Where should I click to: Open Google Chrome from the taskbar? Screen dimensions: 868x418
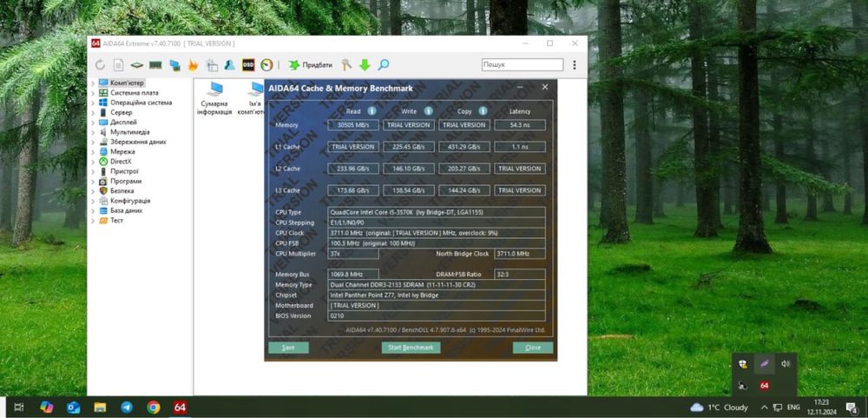pos(154,408)
